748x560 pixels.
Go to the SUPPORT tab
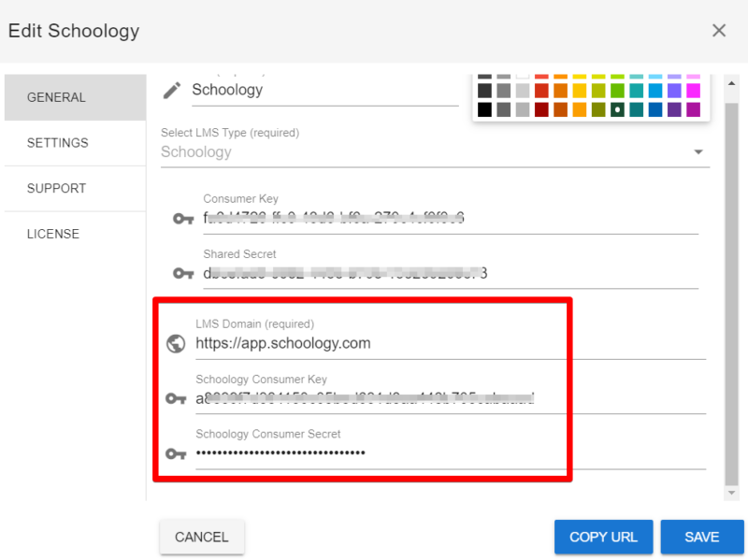76,189
